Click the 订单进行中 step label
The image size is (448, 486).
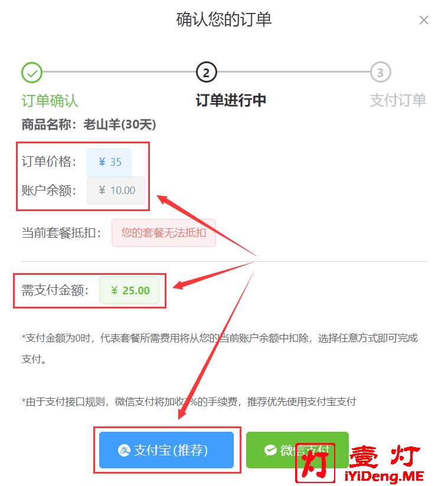[231, 100]
